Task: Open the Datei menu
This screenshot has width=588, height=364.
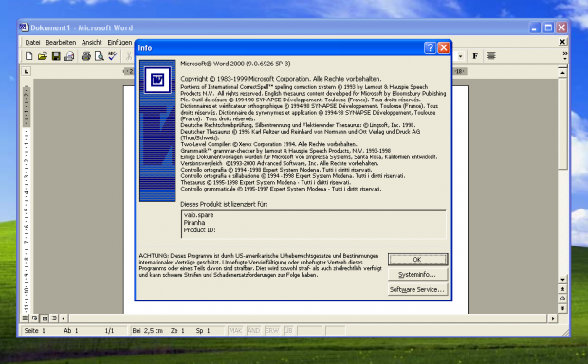Action: coord(32,42)
